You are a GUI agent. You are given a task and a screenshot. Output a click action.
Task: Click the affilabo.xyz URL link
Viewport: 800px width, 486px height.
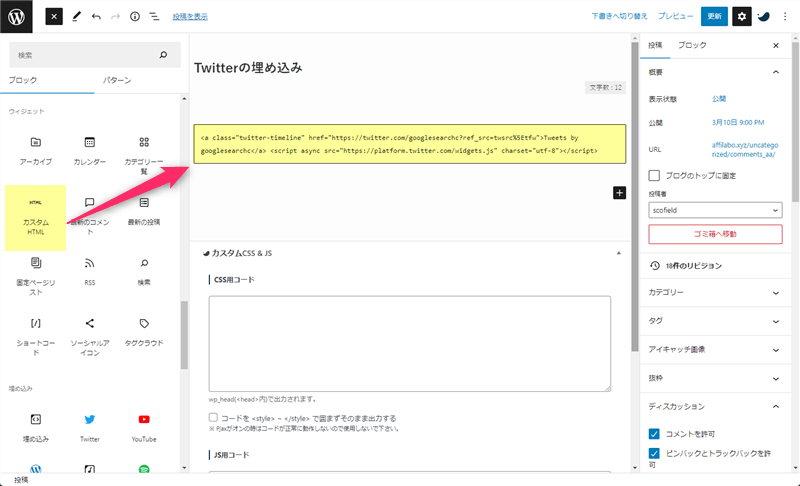click(x=744, y=149)
